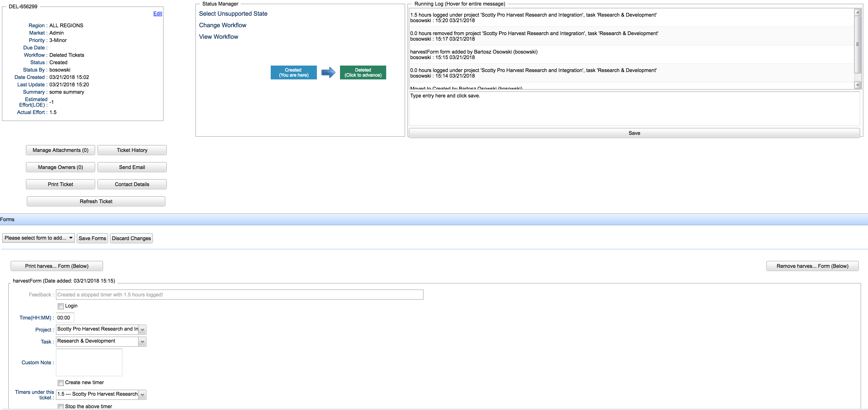Click the Refresh Ticket button
Viewport: 868px width, 410px height.
pos(96,202)
